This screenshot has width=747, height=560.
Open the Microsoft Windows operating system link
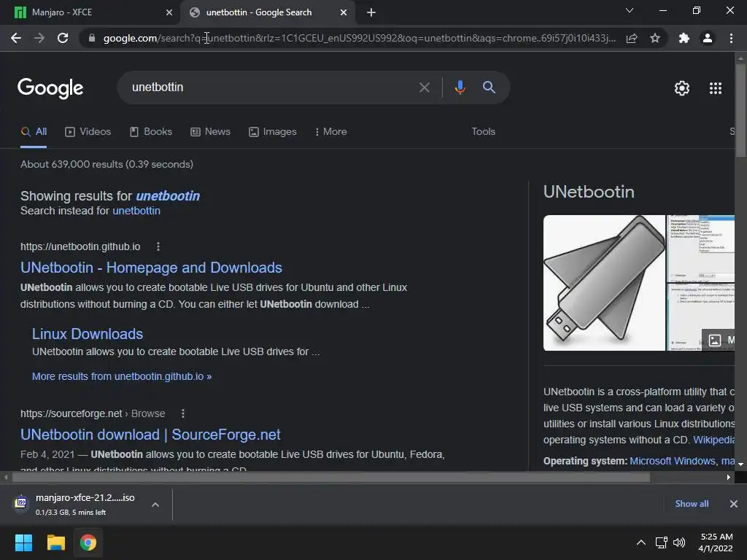pos(672,461)
